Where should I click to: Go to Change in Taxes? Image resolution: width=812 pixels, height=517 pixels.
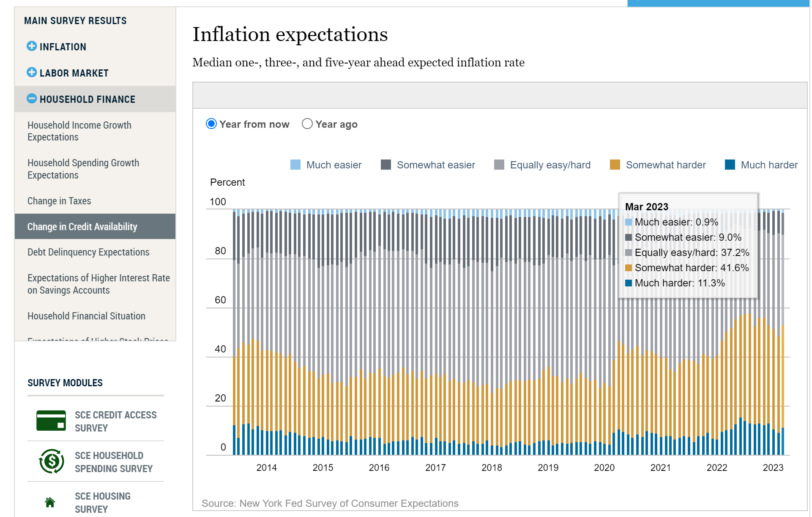pos(59,201)
